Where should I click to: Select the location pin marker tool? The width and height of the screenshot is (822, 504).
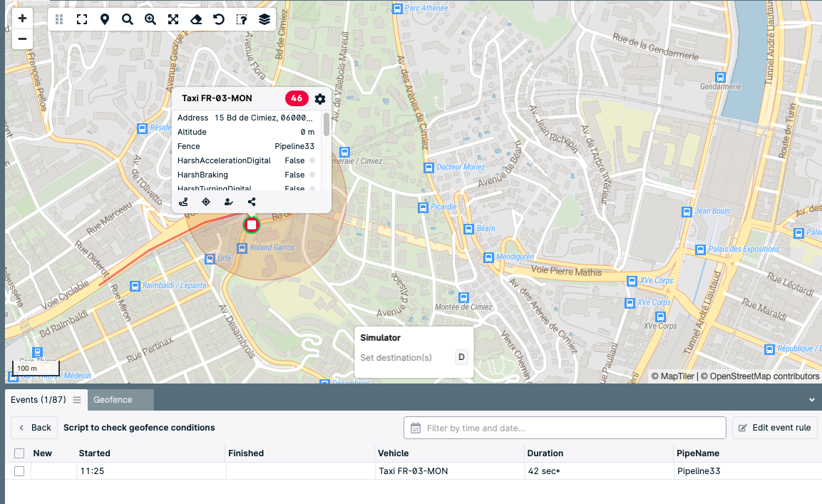point(105,19)
